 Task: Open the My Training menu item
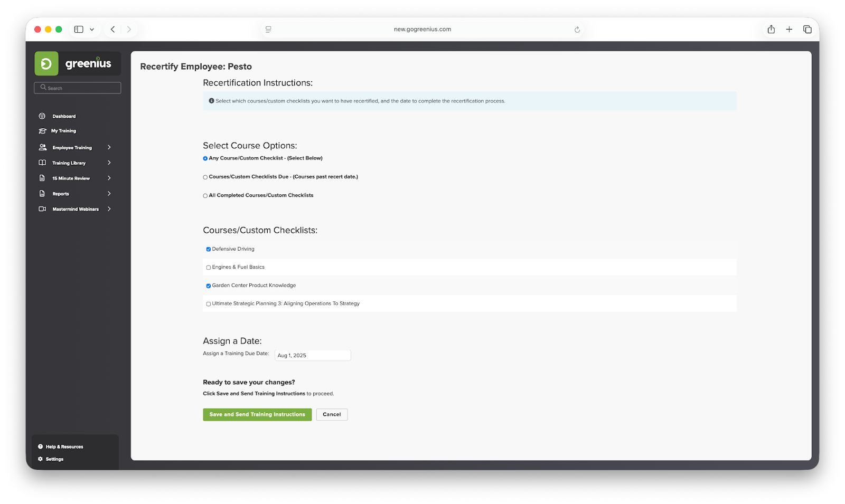[x=63, y=131]
